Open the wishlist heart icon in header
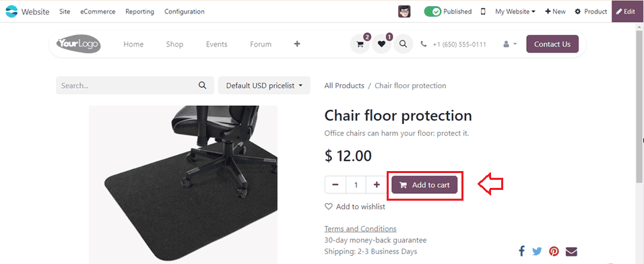Image resolution: width=644 pixels, height=264 pixels. [382, 44]
